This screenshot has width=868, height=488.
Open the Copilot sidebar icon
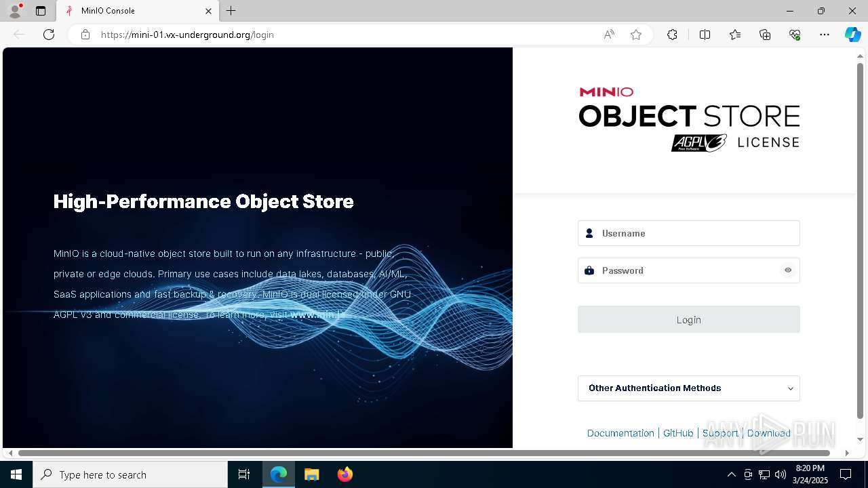[x=852, y=35]
